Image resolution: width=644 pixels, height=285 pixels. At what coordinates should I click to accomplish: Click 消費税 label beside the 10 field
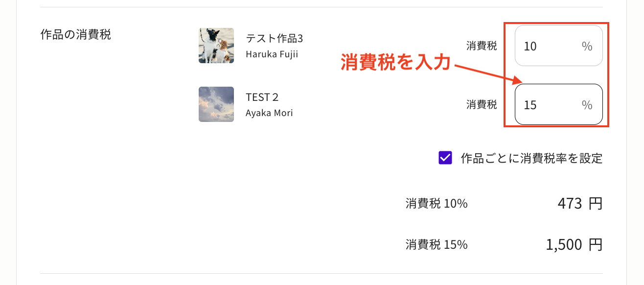pyautogui.click(x=482, y=46)
